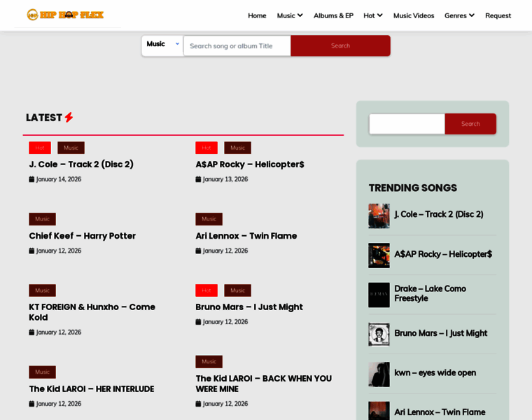Open trending J. Cole – Track 2 (Disc 2)
The image size is (532, 420).
439,214
